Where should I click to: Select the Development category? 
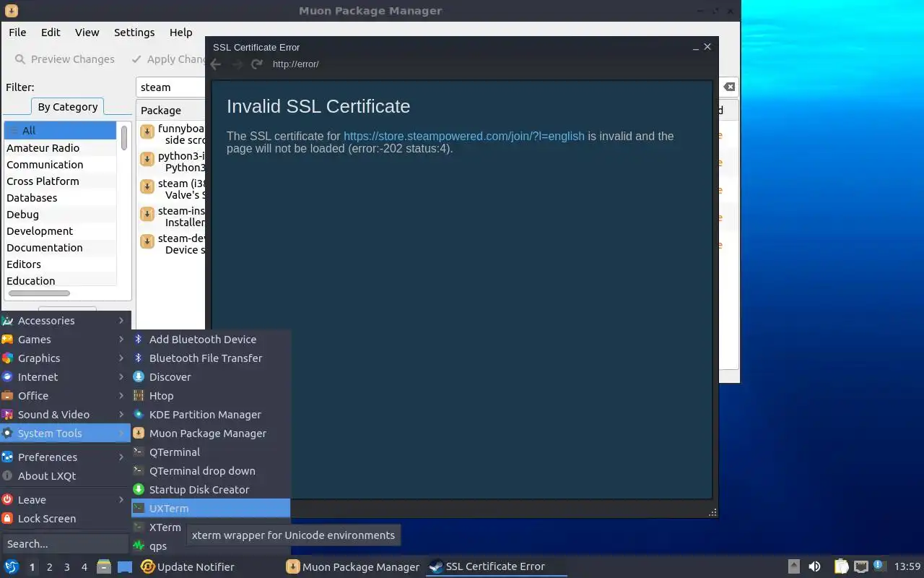coord(61,230)
